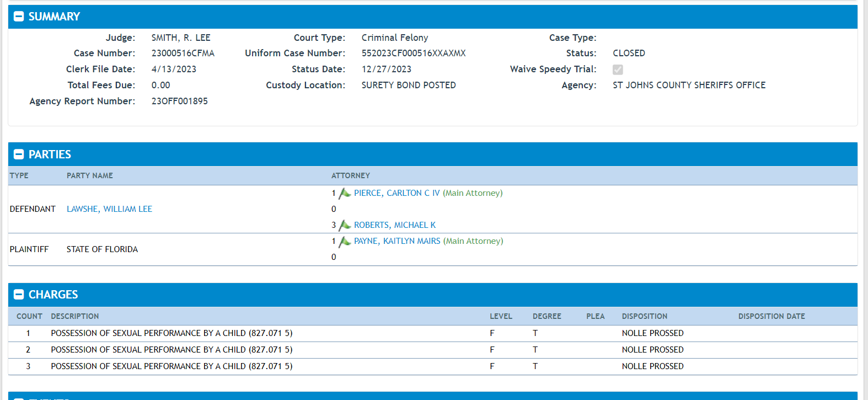
Task: Click the DEGREE column header
Action: pos(547,317)
